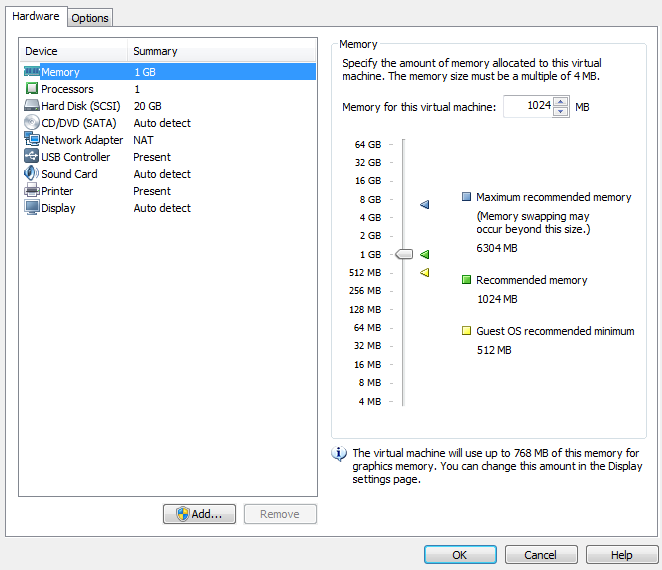The height and width of the screenshot is (570, 662).
Task: Click the blue square legend for maximum memory
Action: 467,197
